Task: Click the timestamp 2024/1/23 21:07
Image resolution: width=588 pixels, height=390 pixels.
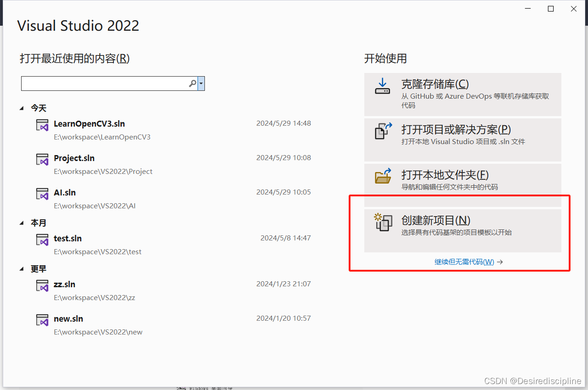Action: [x=283, y=284]
